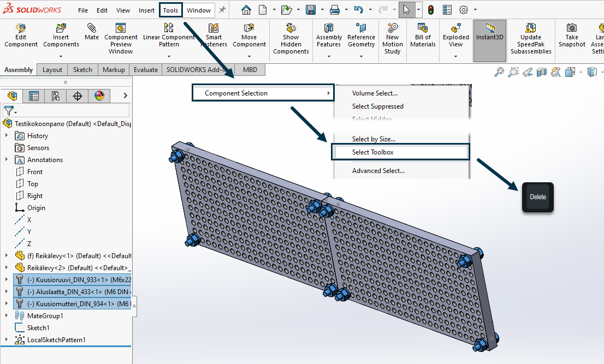Save the assembly with the Save icon
604x364 pixels.
tap(311, 10)
